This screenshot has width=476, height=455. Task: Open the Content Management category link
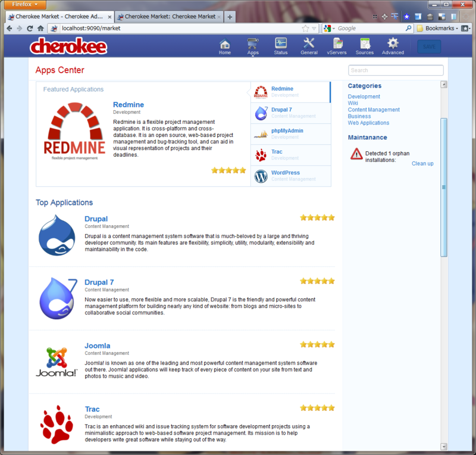(x=374, y=110)
